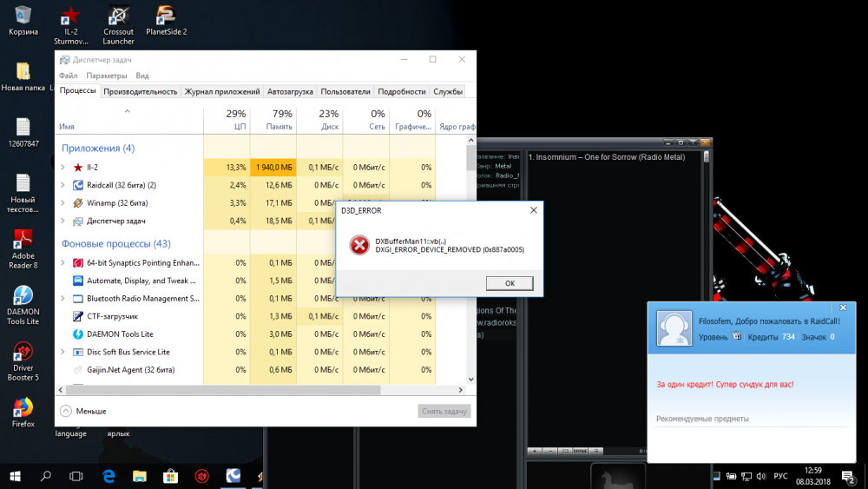Collapse Task Manager with the Меньше toggle

pyautogui.click(x=83, y=411)
